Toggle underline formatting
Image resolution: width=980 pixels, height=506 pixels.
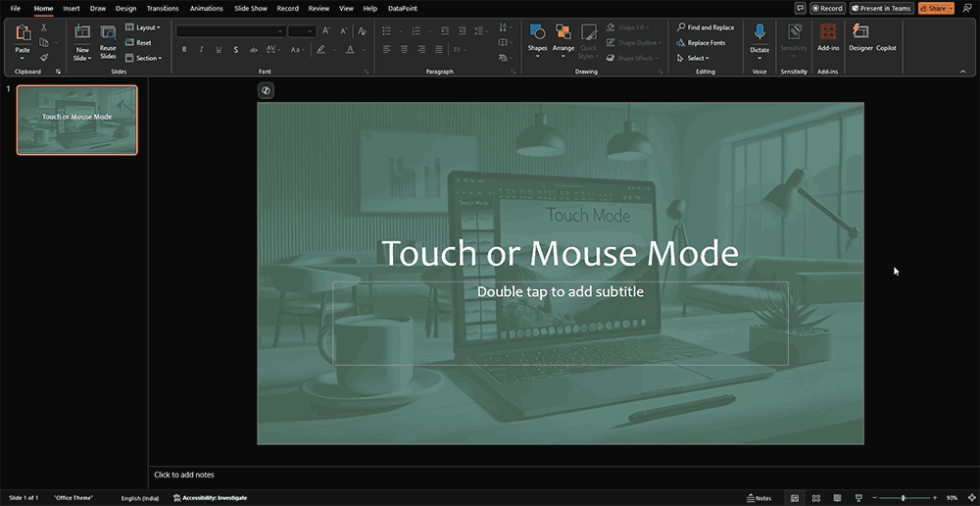point(219,49)
